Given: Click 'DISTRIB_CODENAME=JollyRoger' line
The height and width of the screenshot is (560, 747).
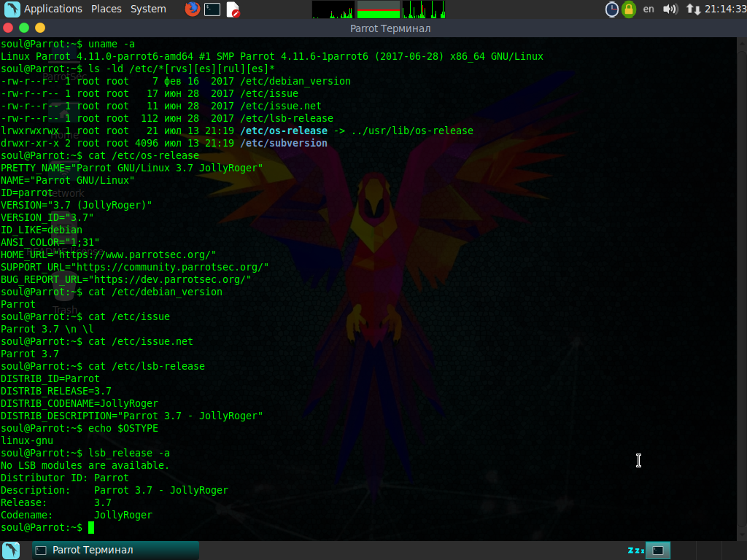Looking at the screenshot, I should (79, 403).
